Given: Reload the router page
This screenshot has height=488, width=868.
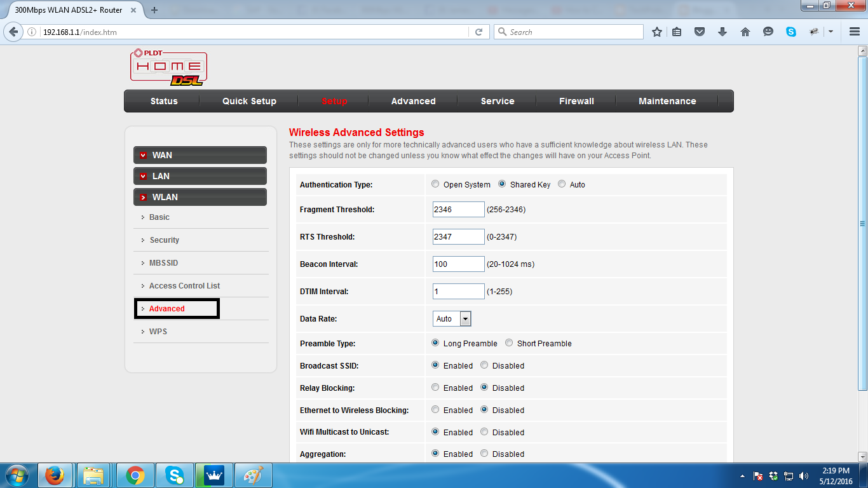Looking at the screenshot, I should [479, 32].
